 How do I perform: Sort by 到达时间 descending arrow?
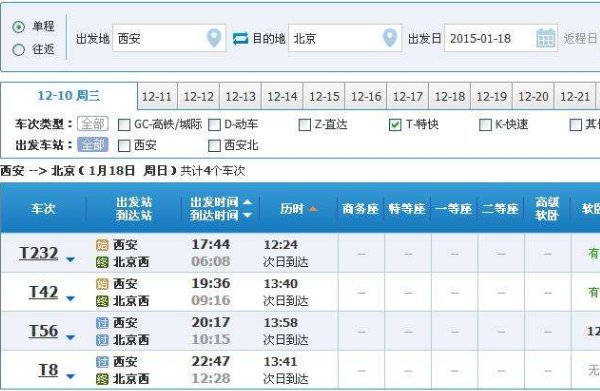247,215
